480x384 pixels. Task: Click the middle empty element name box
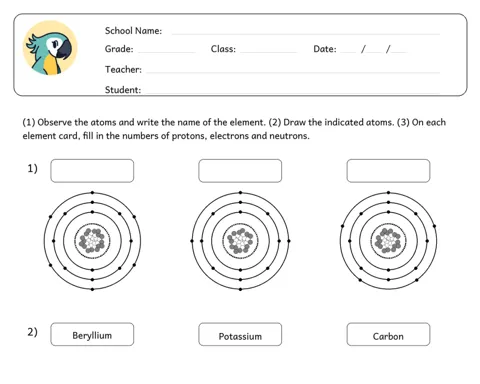point(240,171)
